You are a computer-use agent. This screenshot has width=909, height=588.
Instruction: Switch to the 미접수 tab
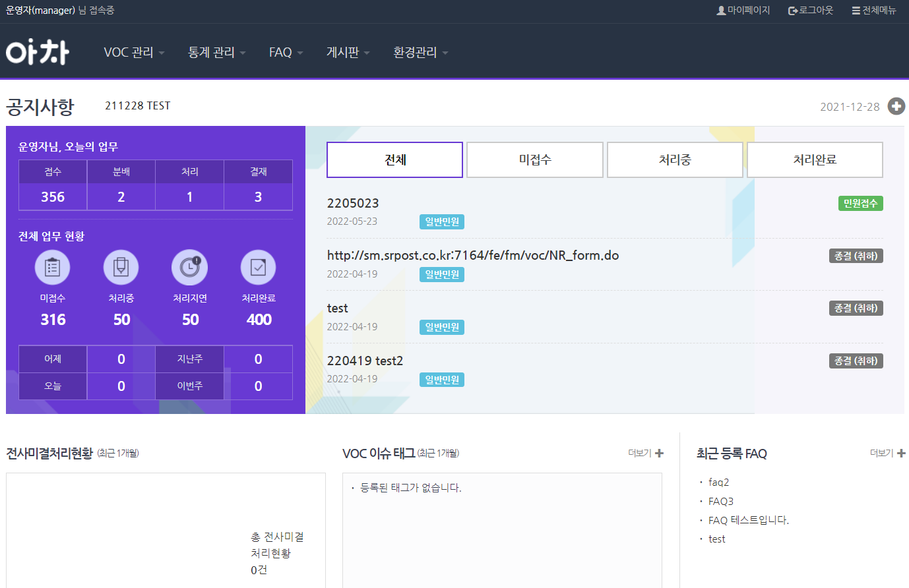pyautogui.click(x=535, y=160)
